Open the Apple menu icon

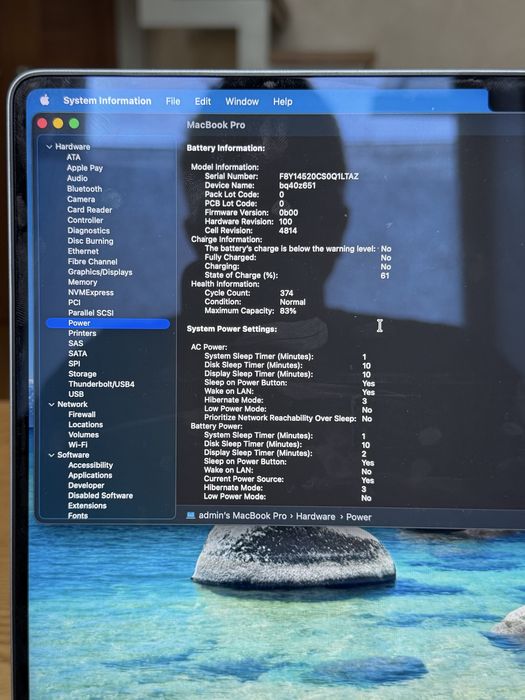[45, 100]
